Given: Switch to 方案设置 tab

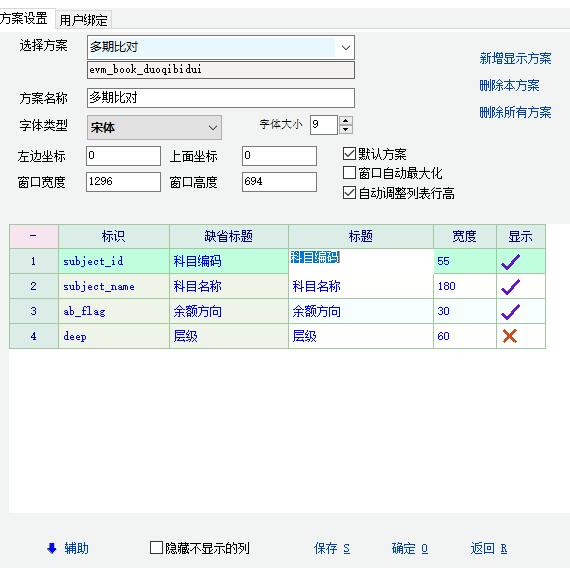Looking at the screenshot, I should pos(24,18).
